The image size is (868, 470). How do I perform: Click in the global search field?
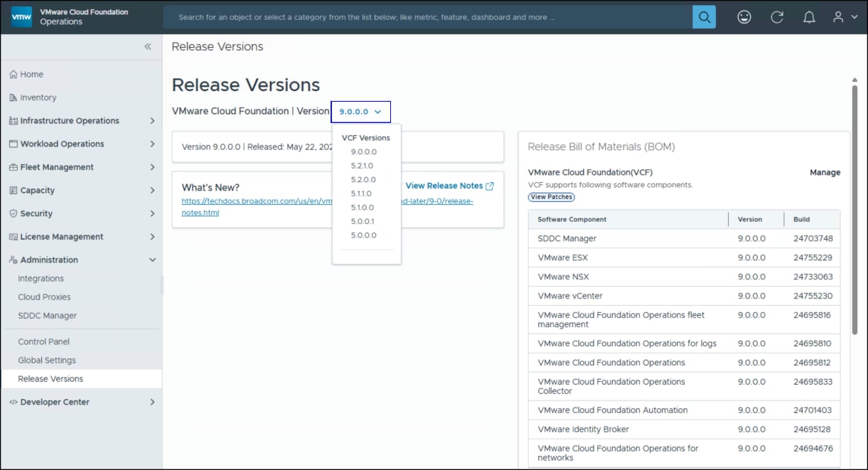pyautogui.click(x=428, y=17)
